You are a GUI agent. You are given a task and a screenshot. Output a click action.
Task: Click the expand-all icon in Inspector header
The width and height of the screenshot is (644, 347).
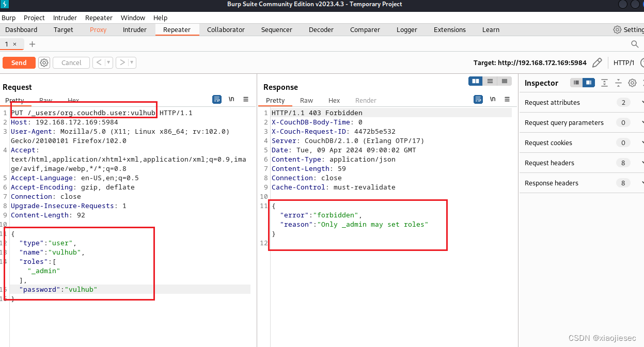[x=604, y=83]
